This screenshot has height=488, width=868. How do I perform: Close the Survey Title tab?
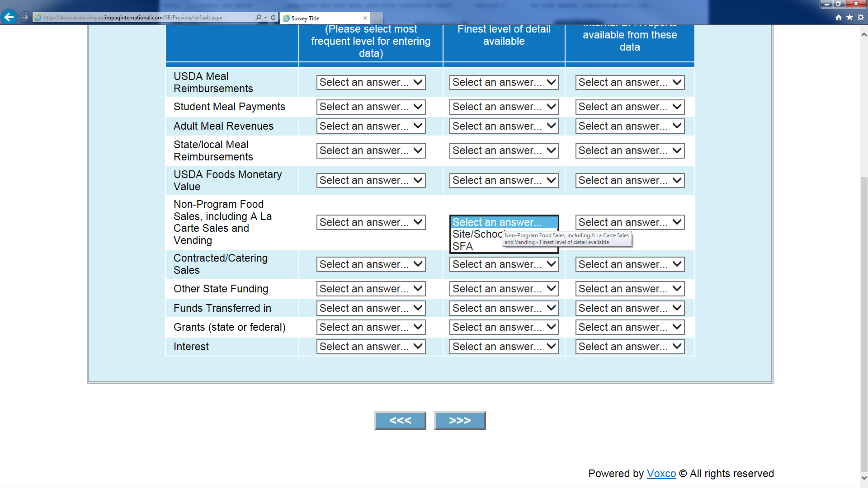[x=365, y=18]
